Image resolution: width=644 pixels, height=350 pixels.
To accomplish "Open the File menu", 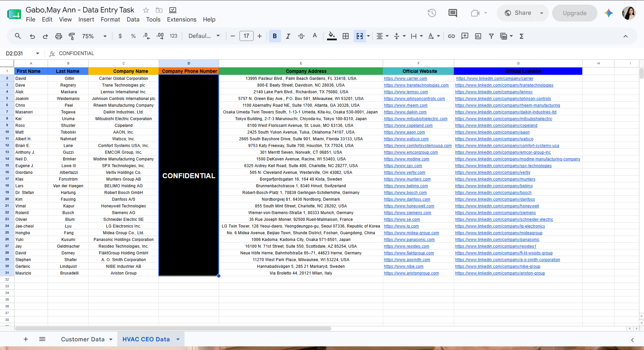I will pyautogui.click(x=31, y=19).
